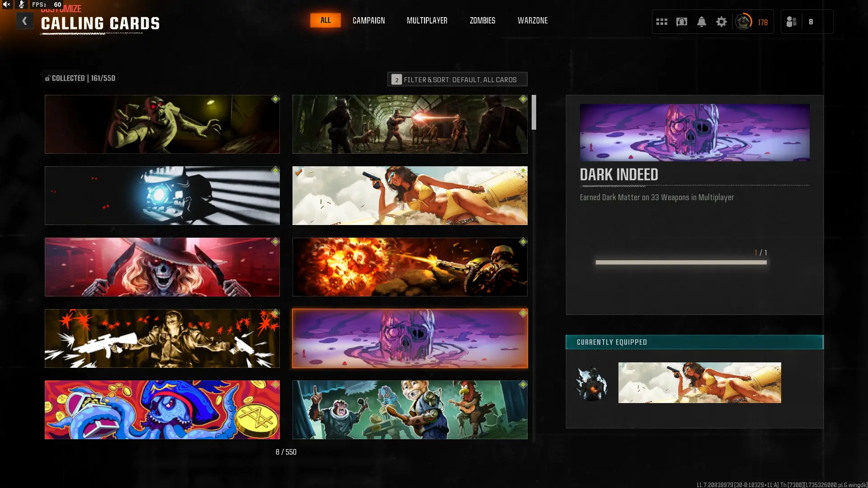Click the equipped emblem icon

[x=591, y=383]
